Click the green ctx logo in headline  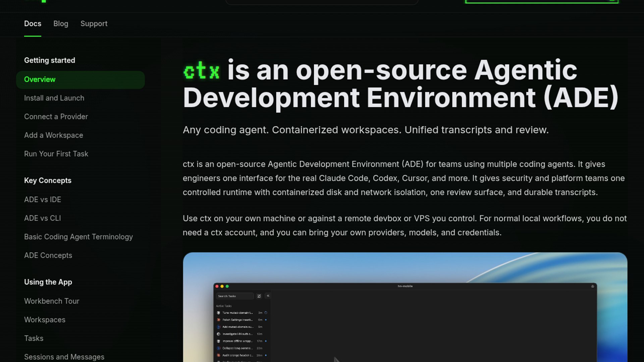pyautogui.click(x=202, y=71)
